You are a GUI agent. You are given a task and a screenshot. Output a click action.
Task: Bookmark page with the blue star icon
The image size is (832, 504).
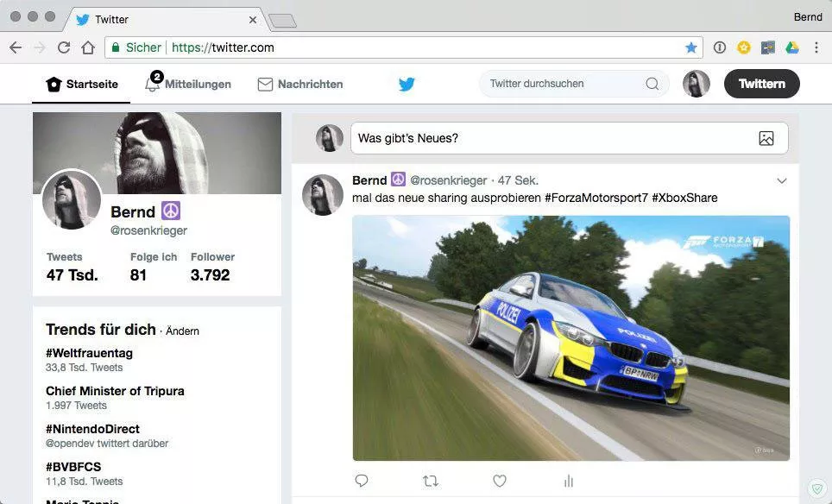click(690, 47)
